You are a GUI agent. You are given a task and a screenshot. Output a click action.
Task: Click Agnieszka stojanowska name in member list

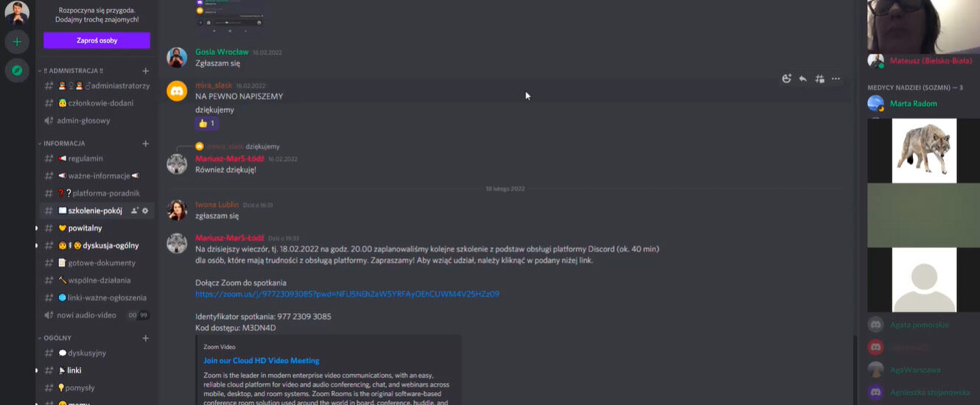click(929, 392)
